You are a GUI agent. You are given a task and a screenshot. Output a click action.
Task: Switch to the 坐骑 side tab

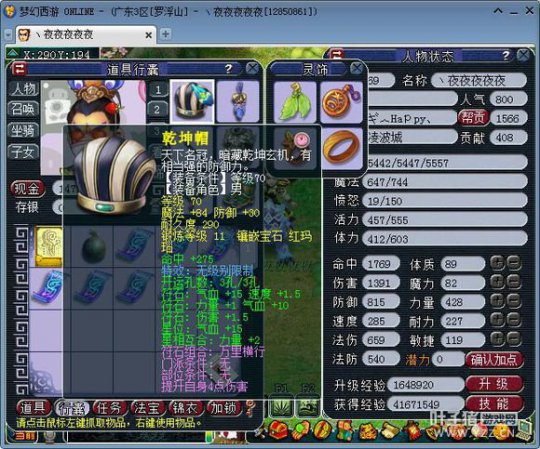pos(23,131)
